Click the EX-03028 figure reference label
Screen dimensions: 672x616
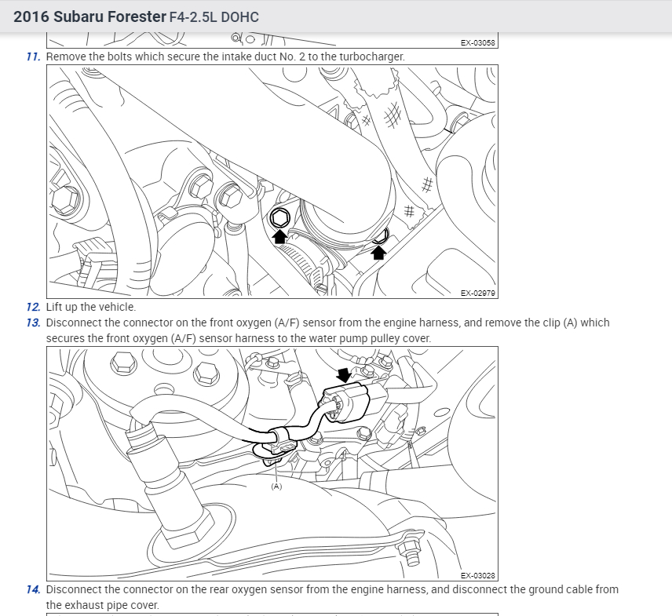(478, 575)
